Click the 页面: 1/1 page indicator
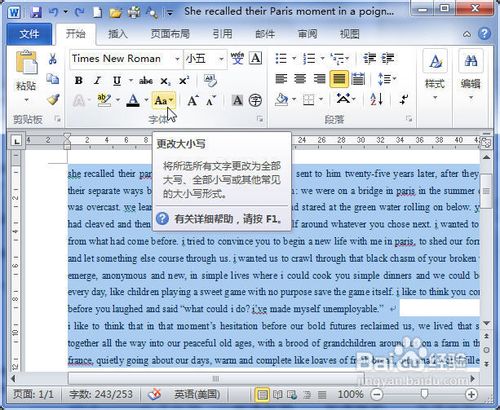 [x=33, y=395]
